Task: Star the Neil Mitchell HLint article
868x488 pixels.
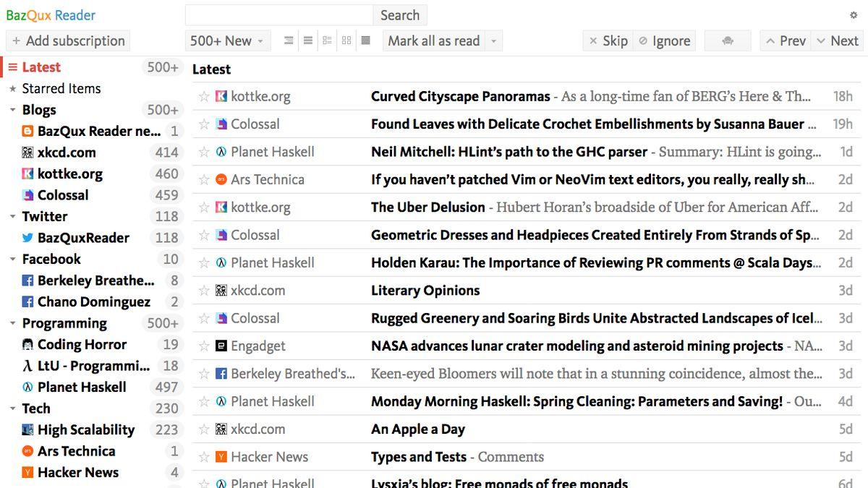Action: [204, 152]
